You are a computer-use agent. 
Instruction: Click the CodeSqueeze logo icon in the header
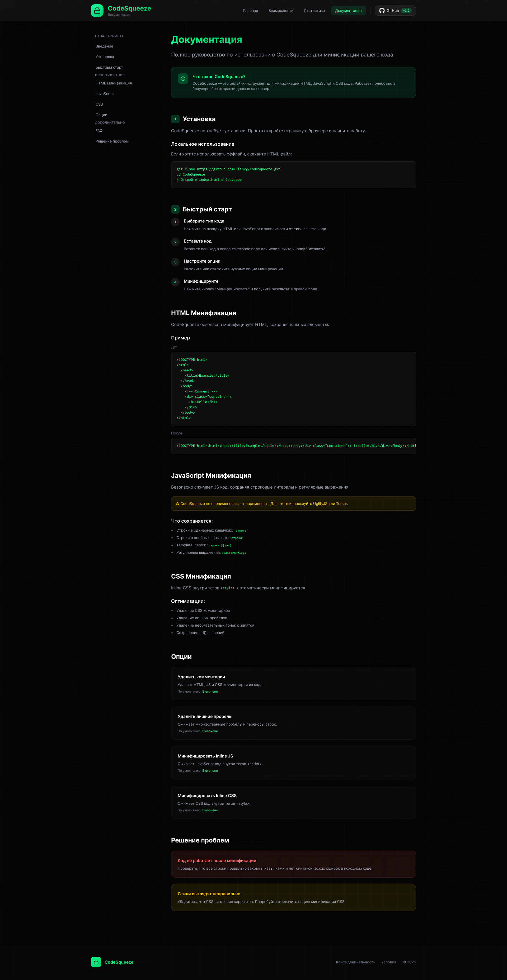pos(97,10)
